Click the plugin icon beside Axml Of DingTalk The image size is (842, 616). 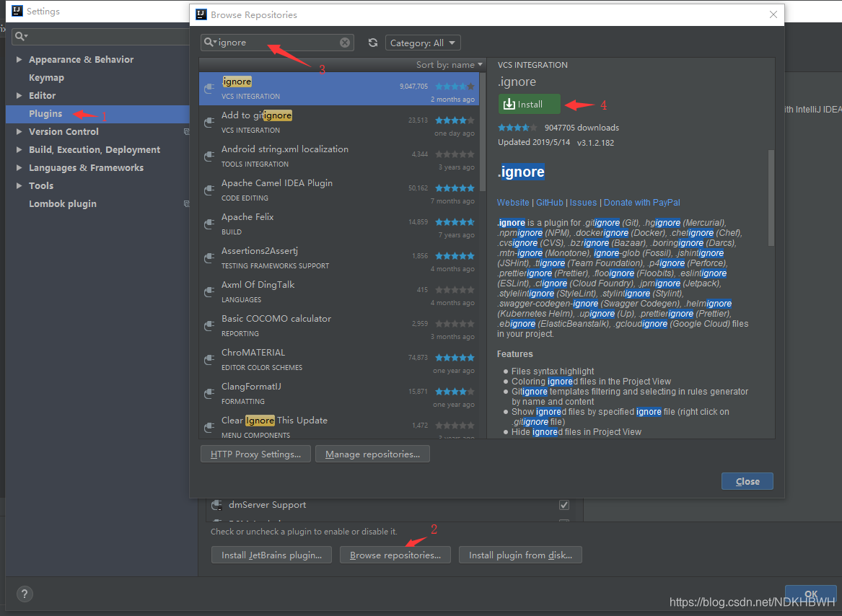point(209,291)
